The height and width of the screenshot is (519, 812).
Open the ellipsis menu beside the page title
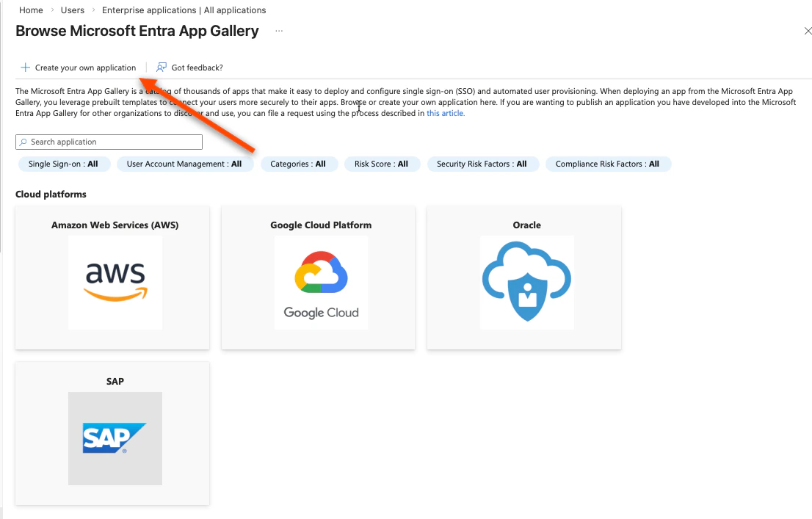click(x=279, y=31)
